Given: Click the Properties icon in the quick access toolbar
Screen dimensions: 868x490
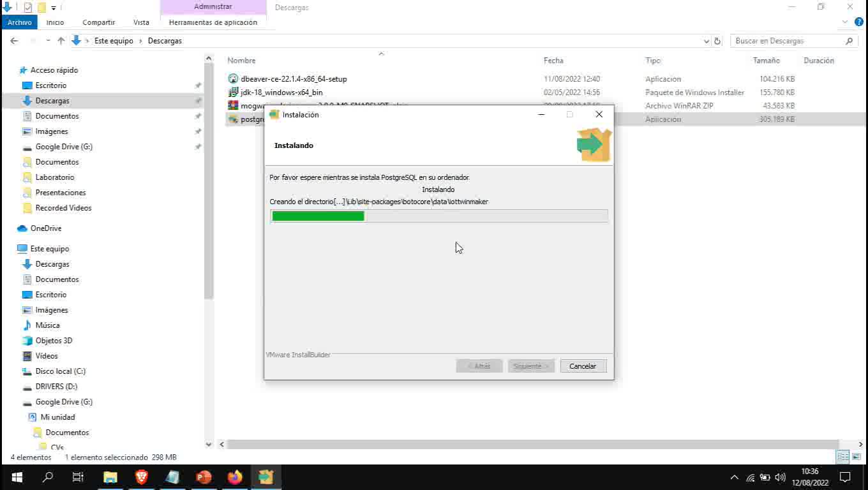Looking at the screenshot, I should click(27, 8).
